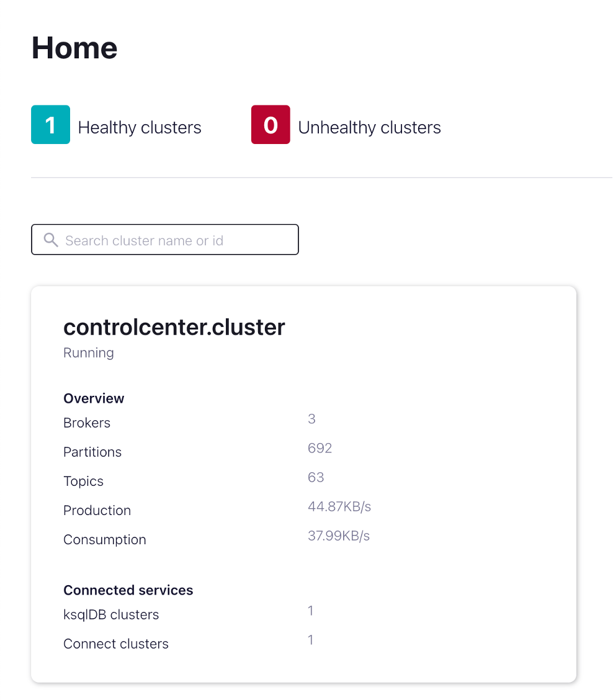
Task: Open the controlcenter.cluster cluster
Action: 174,327
